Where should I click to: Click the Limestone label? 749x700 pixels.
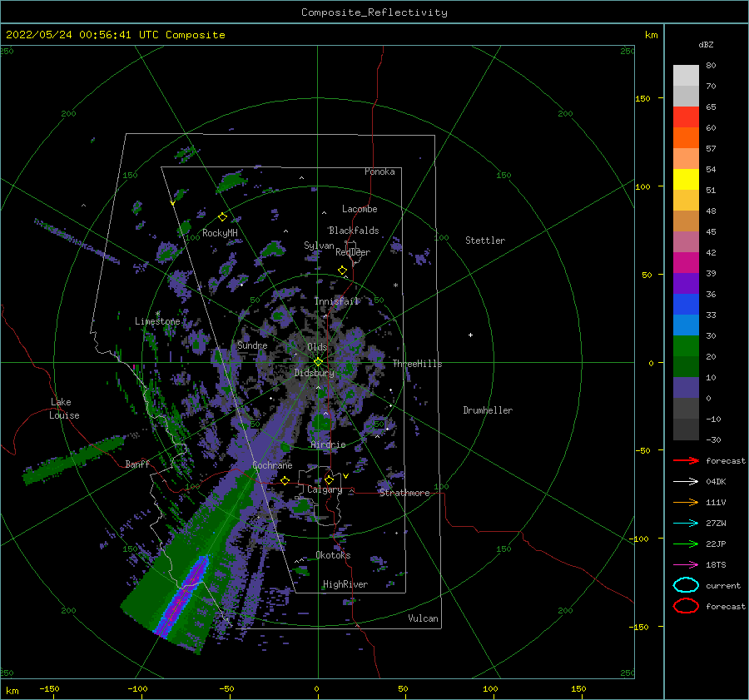pyautogui.click(x=157, y=321)
